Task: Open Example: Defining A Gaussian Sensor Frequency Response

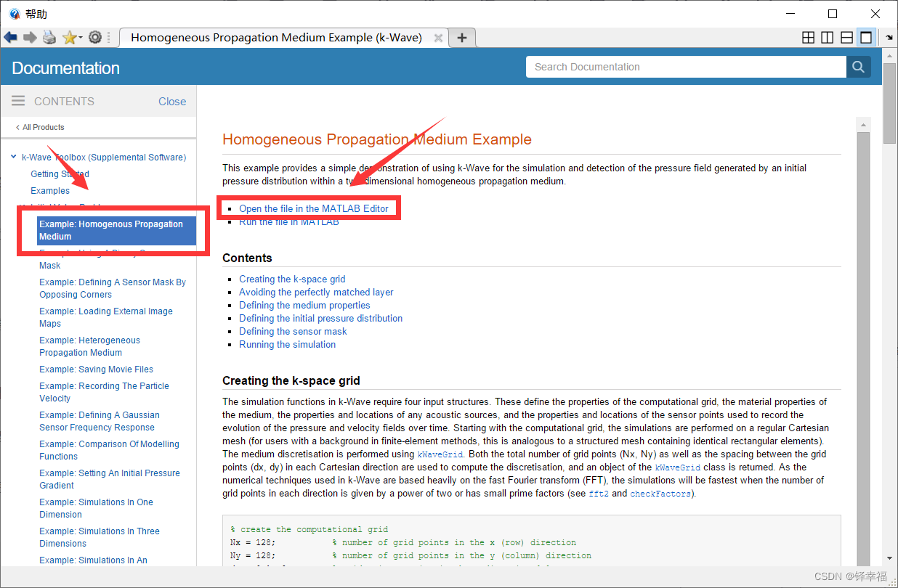Action: (99, 421)
